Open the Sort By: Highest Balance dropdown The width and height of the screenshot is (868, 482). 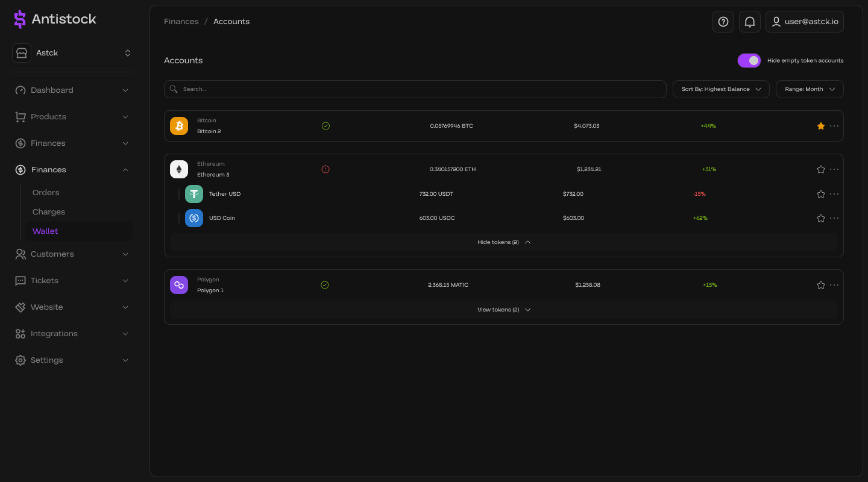tap(721, 89)
